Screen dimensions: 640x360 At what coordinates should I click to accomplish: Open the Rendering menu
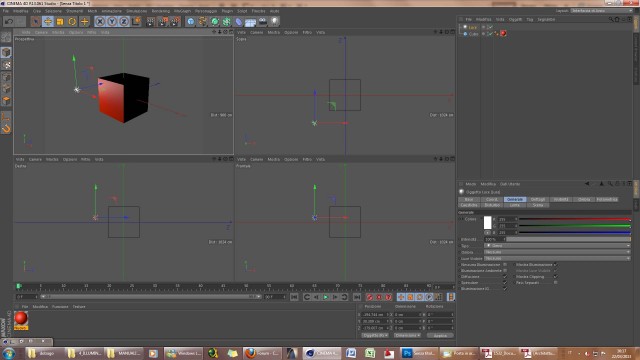pos(161,11)
